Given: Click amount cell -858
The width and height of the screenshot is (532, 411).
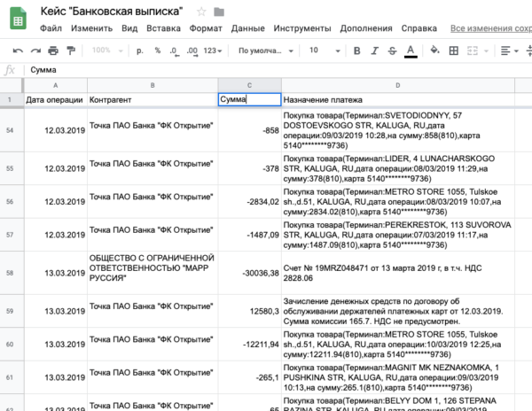Looking at the screenshot, I should click(x=250, y=130).
